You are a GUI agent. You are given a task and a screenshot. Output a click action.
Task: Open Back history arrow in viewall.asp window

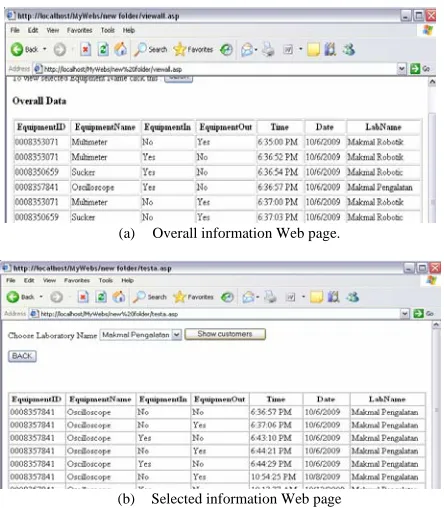pos(45,50)
